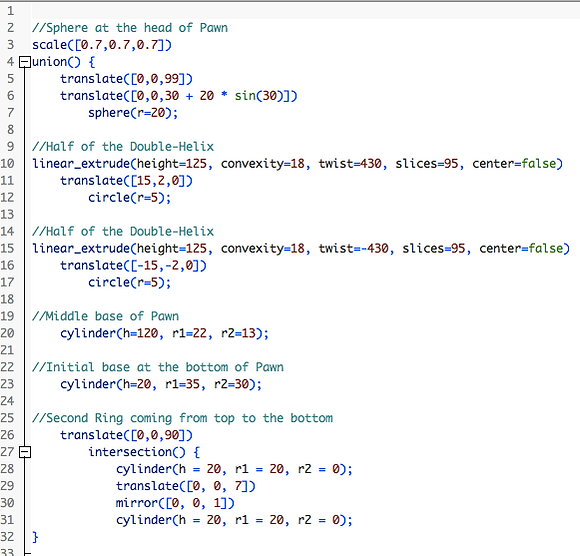Collapse the intersection() block fold marker
The height and width of the screenshot is (556, 580).
coord(25,452)
